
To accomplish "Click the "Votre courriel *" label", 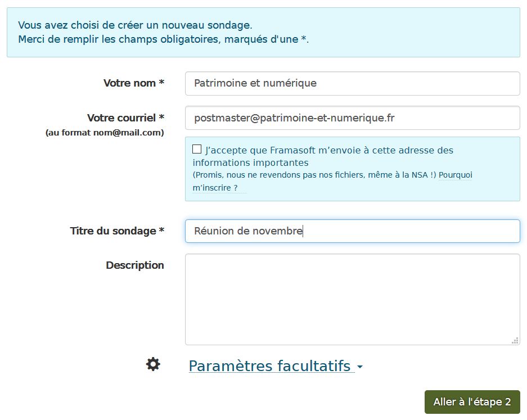I will click(125, 118).
